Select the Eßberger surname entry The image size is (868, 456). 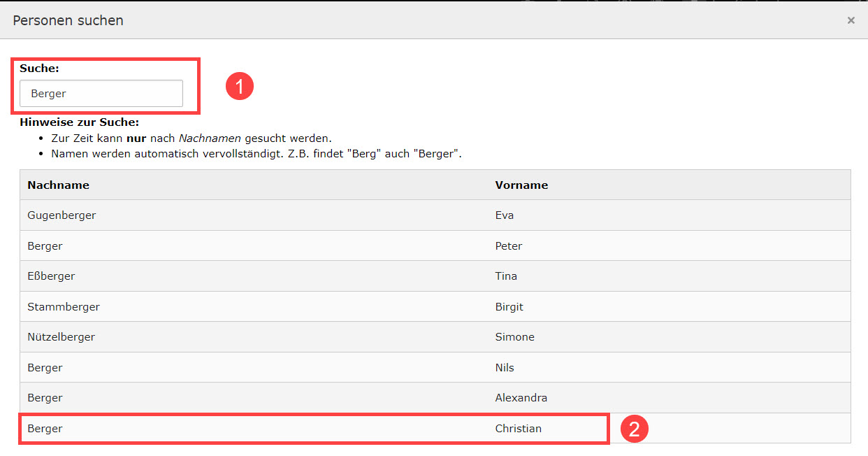click(51, 276)
